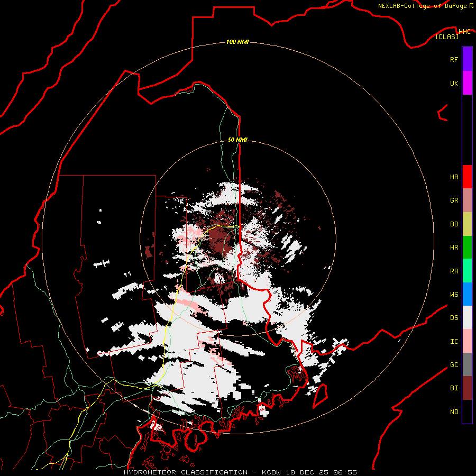Click the HR green legend swatch
Screen dimensions: 476x476
tap(467, 247)
